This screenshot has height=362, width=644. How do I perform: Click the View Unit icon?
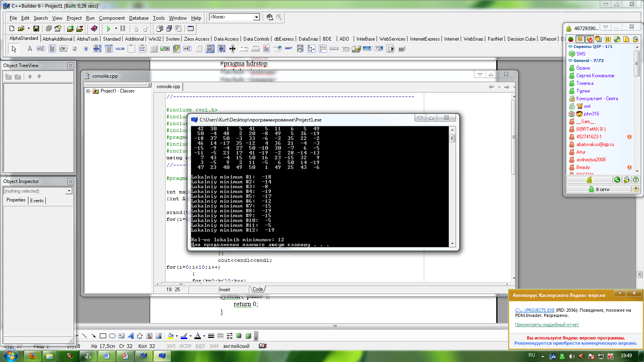pyautogui.click(x=160, y=29)
